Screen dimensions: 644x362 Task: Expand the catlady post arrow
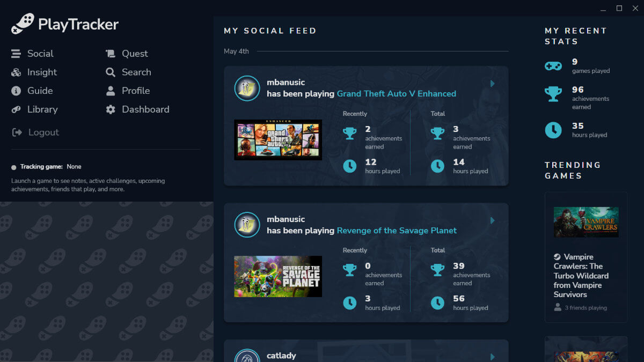click(x=493, y=357)
